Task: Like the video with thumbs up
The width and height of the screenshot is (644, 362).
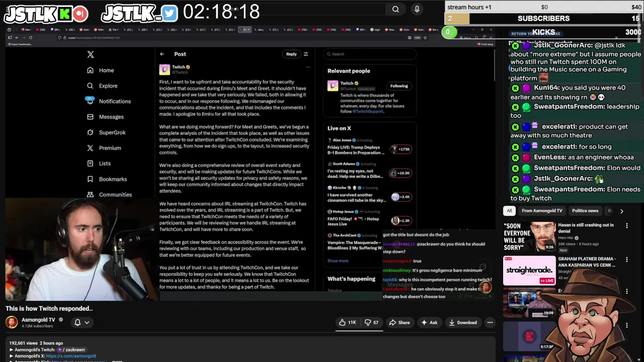Action: point(348,322)
